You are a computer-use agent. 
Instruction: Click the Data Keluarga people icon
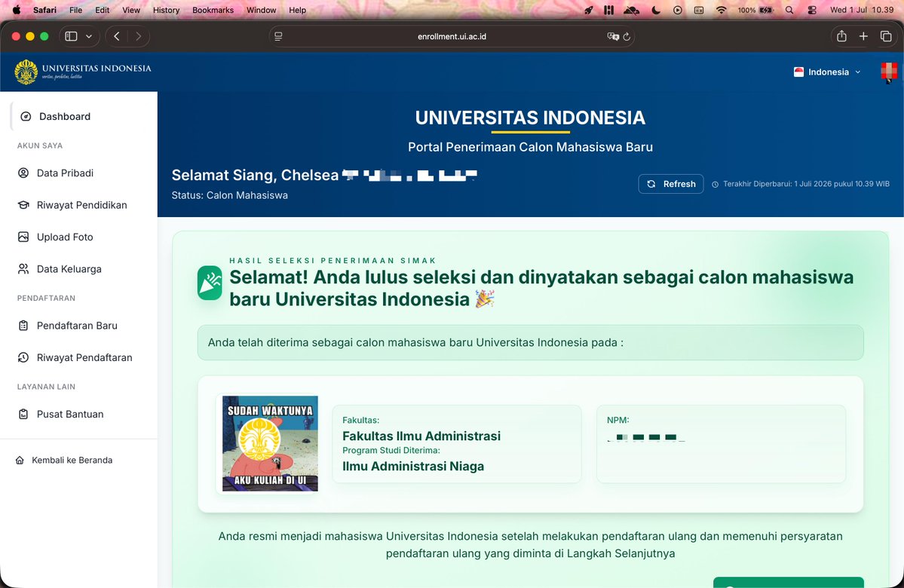[23, 268]
